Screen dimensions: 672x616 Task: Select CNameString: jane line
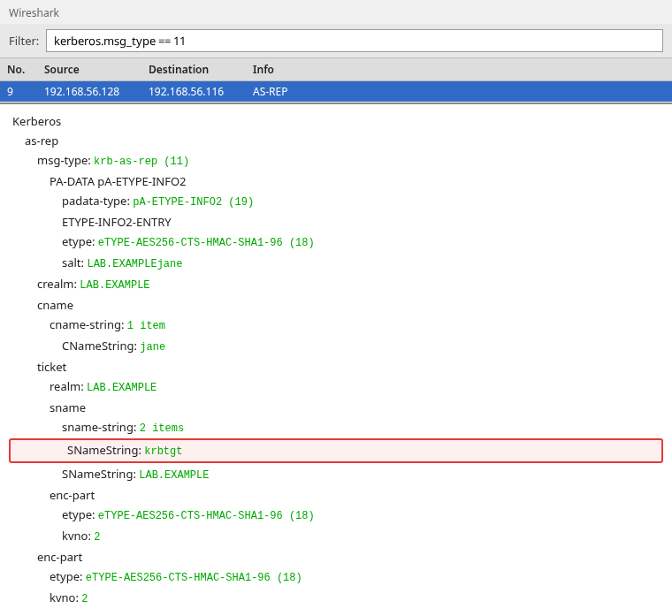pyautogui.click(x=113, y=346)
